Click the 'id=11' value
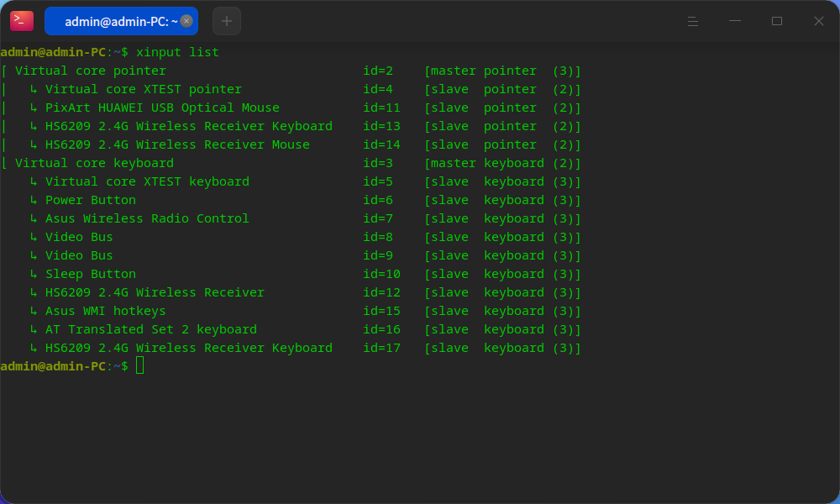The image size is (840, 504). tap(382, 108)
